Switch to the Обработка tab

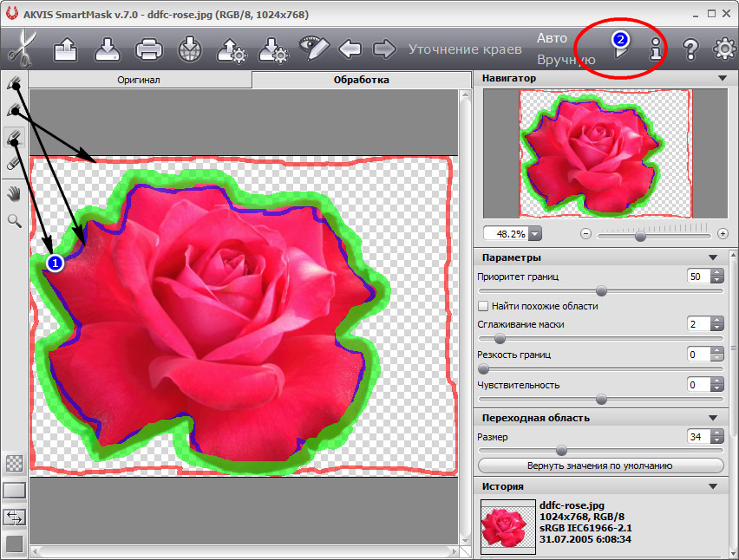[x=361, y=80]
